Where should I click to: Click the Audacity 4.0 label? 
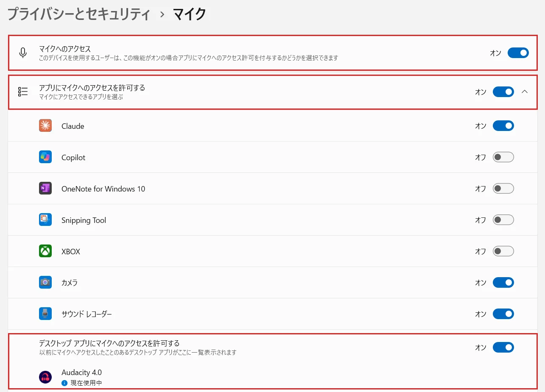81,373
